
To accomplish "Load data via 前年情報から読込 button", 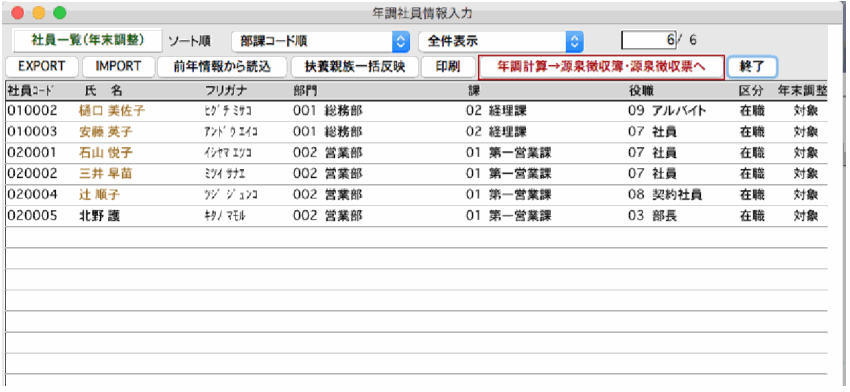I will pos(222,67).
